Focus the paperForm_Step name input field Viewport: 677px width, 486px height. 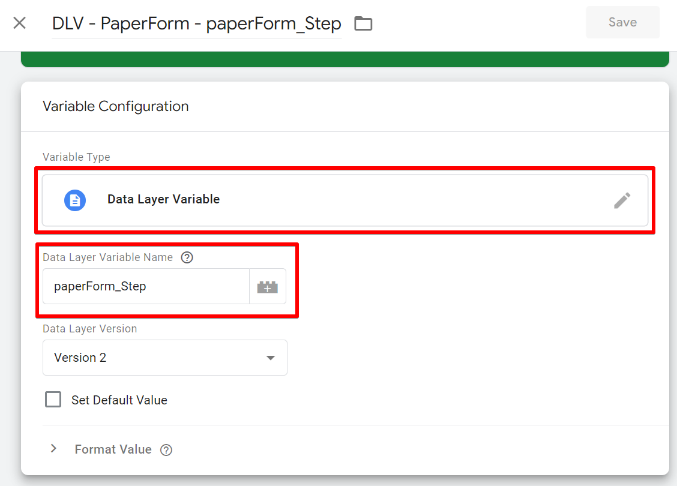tap(145, 287)
